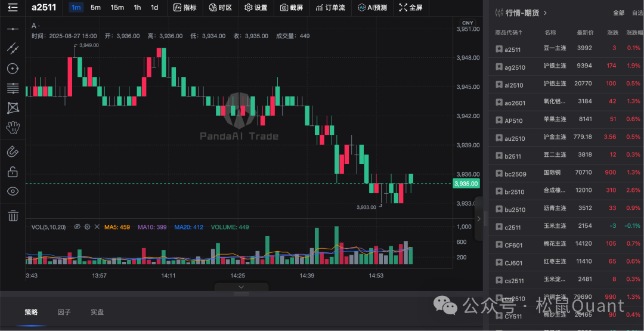
Task: Select the parallel lines tool
Action: click(x=13, y=88)
